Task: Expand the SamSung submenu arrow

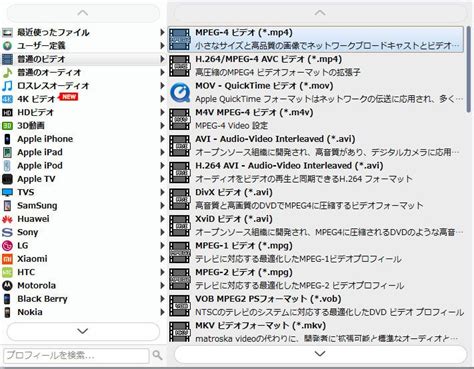Action: click(162, 206)
